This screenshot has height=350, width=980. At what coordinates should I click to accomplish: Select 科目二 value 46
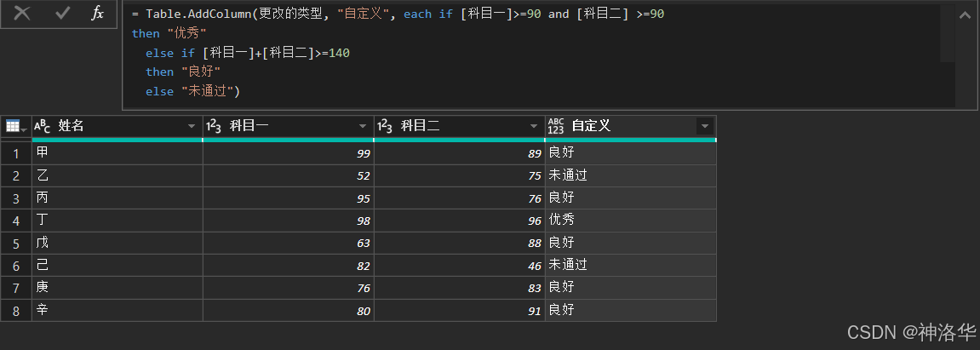click(460, 266)
